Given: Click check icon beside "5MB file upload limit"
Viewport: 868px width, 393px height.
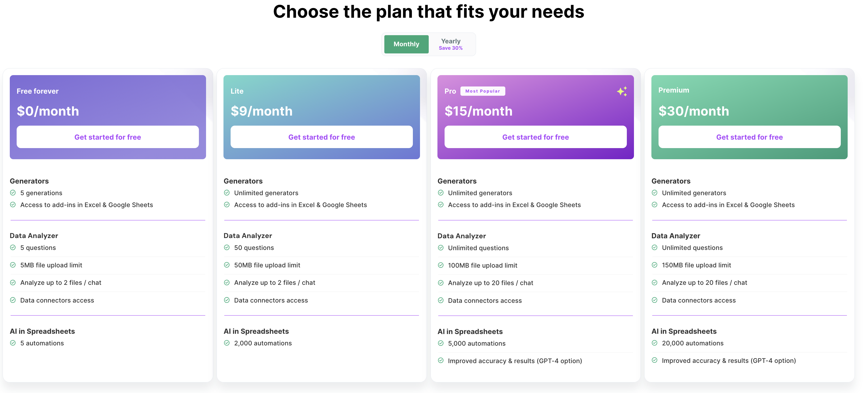Looking at the screenshot, I should (13, 265).
